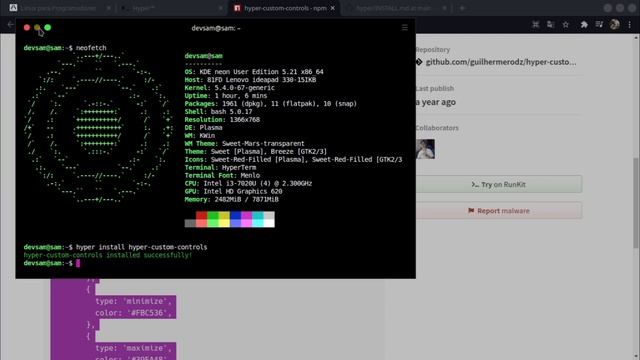The height and width of the screenshot is (360, 640).
Task: Click the green swatch in neofetch palette
Action: click(x=213, y=216)
